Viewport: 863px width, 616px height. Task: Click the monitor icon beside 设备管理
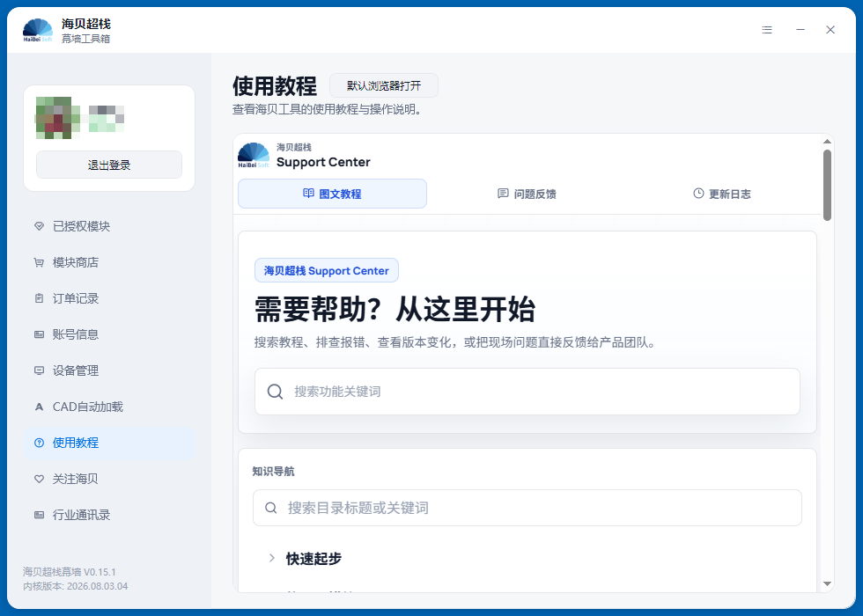click(x=39, y=370)
